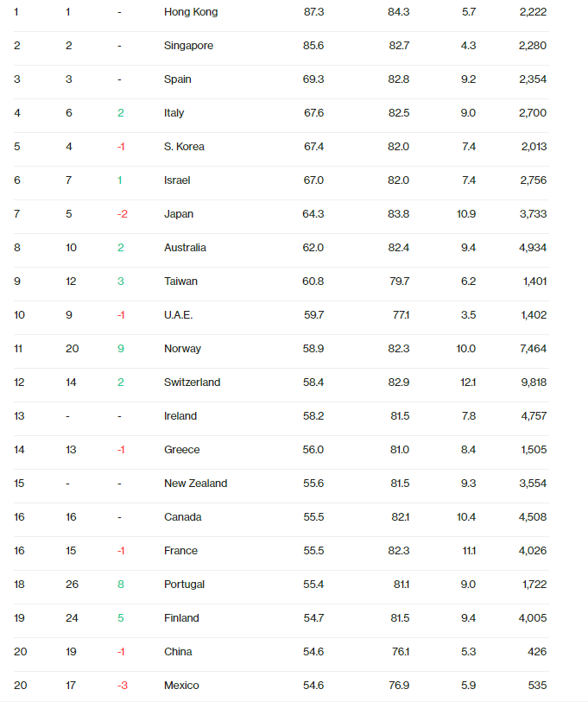Select the Finland country name

point(181,618)
